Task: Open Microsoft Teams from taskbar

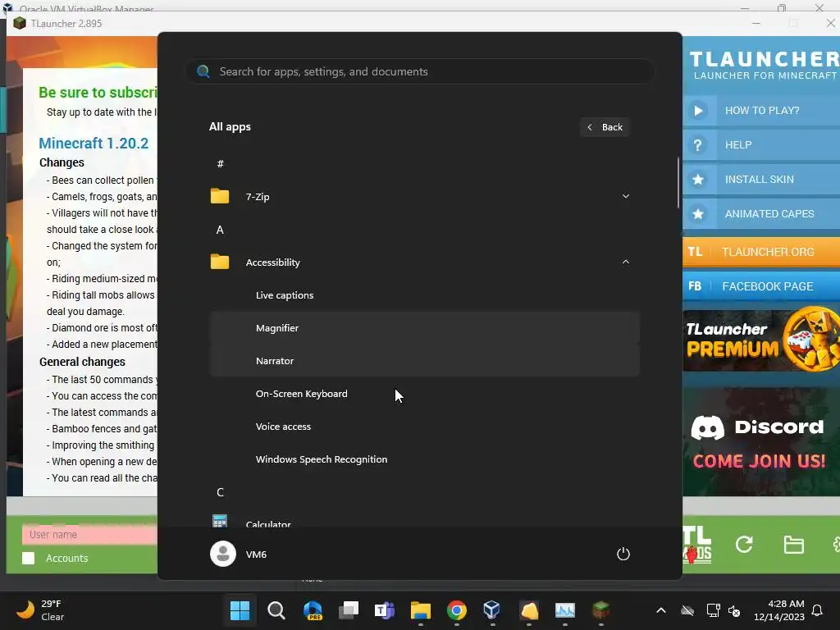Action: 384,610
